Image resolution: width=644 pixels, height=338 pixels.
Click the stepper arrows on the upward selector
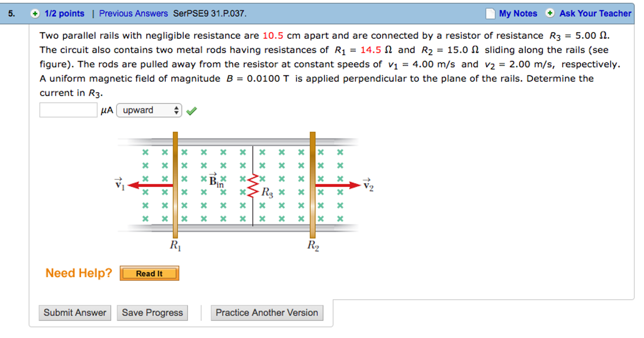176,110
